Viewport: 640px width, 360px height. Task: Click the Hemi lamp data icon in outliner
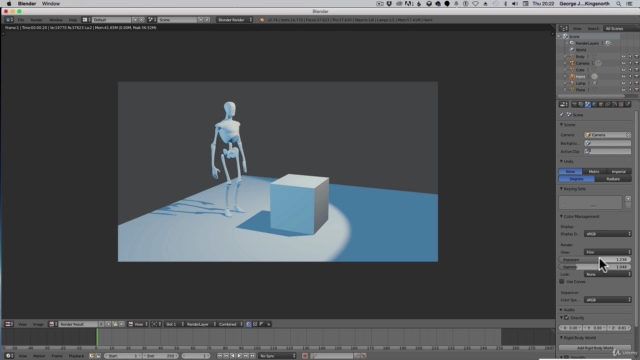pyautogui.click(x=594, y=76)
